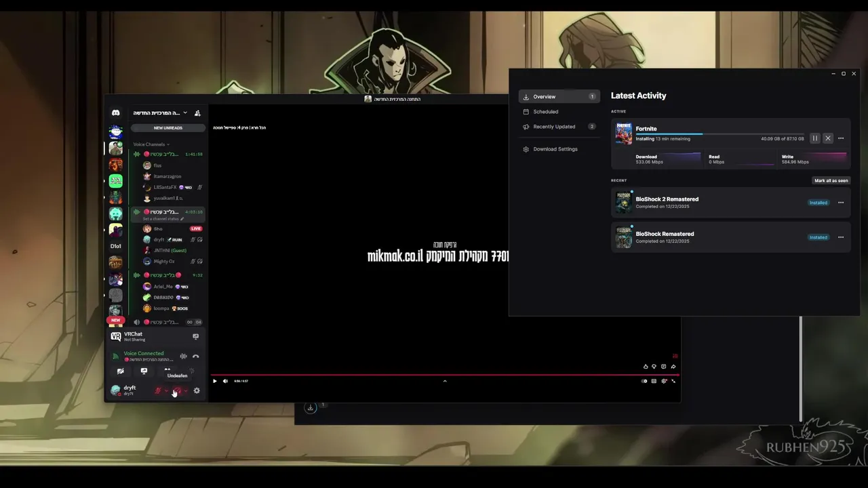Click the NEW UNREADS button in Discord
Viewport: 868px width, 488px height.
click(x=168, y=128)
